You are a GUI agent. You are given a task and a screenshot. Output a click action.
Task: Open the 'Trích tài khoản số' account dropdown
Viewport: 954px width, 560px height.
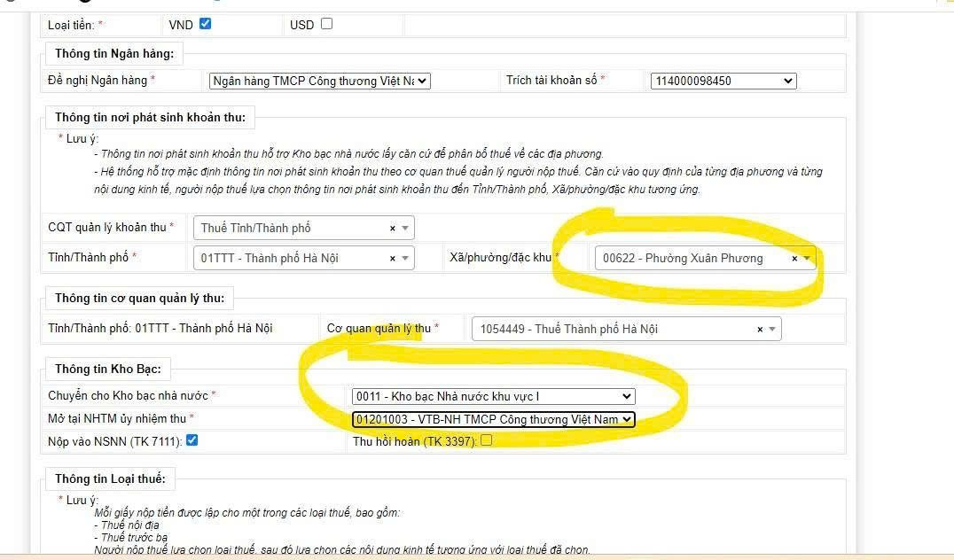723,81
